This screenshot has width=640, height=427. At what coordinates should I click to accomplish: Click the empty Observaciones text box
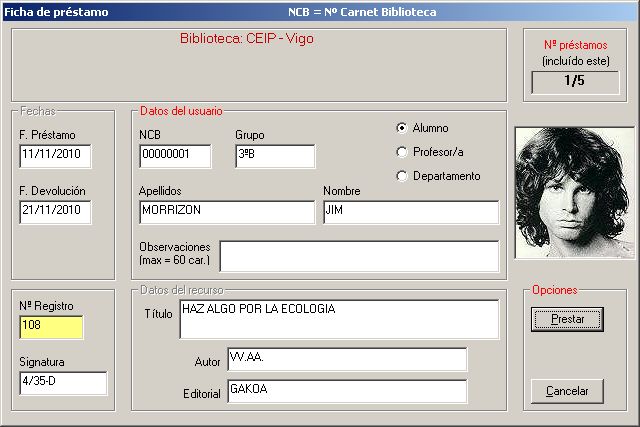coord(360,256)
